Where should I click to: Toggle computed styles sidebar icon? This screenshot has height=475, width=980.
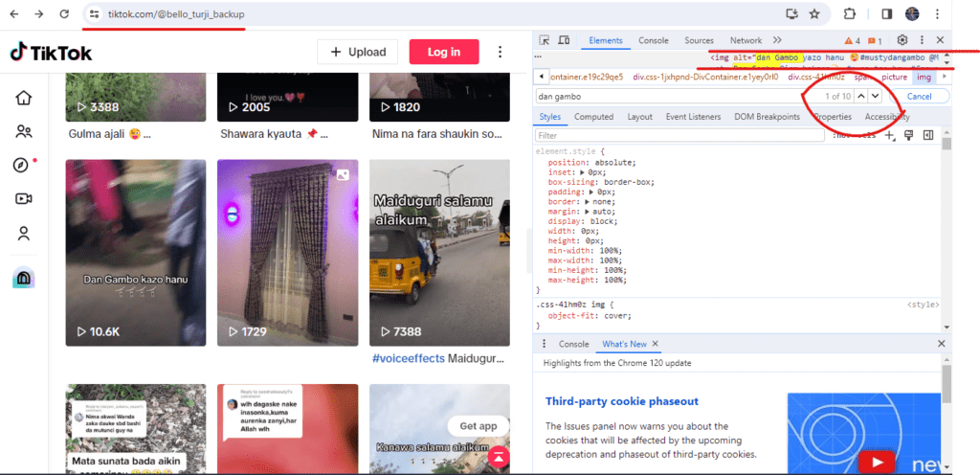928,136
